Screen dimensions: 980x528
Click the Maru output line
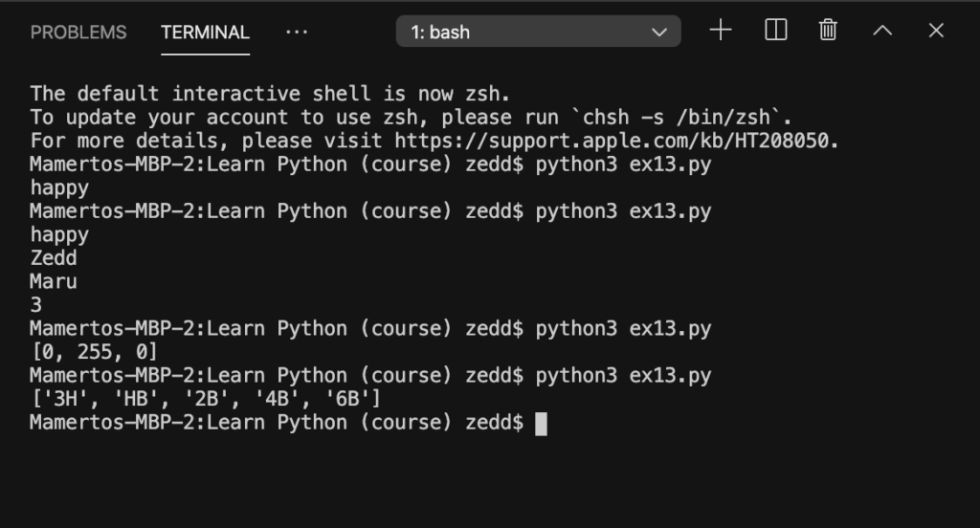click(54, 282)
